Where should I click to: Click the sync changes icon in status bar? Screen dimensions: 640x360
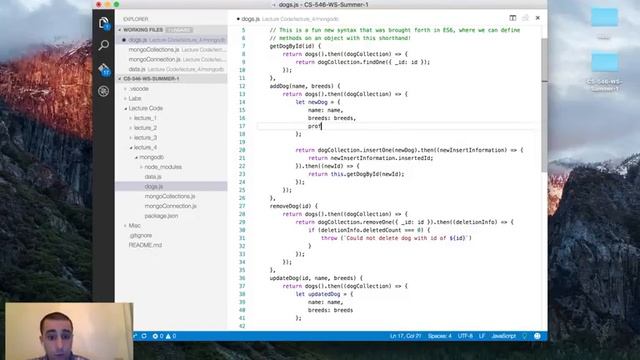[x=144, y=336]
